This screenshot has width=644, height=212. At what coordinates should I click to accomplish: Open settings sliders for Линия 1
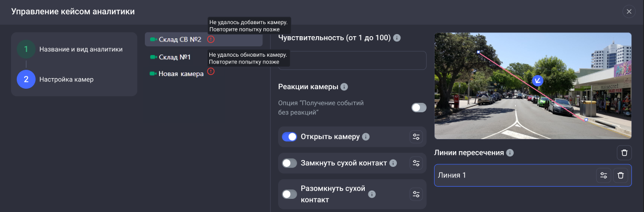click(x=604, y=175)
